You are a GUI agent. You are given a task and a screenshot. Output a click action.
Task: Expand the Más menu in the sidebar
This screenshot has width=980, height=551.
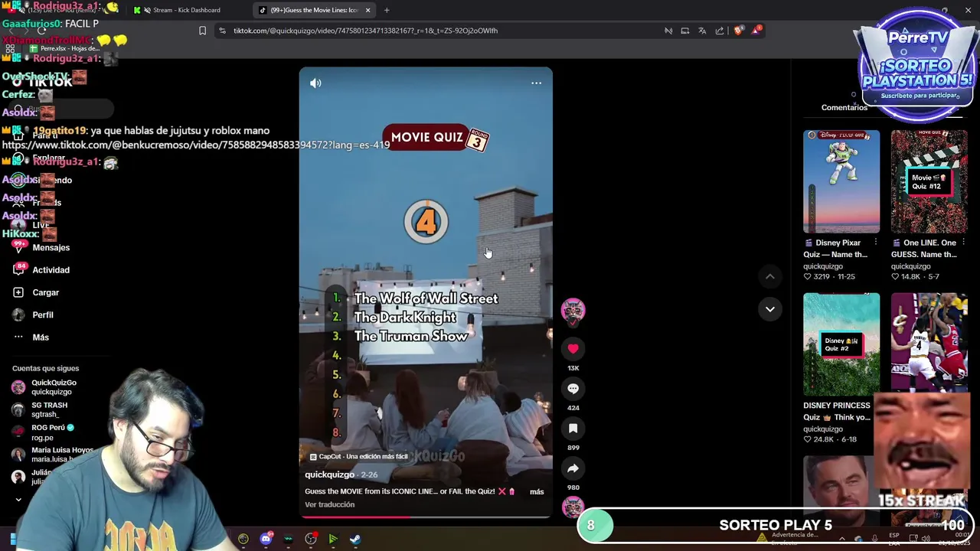pyautogui.click(x=40, y=337)
